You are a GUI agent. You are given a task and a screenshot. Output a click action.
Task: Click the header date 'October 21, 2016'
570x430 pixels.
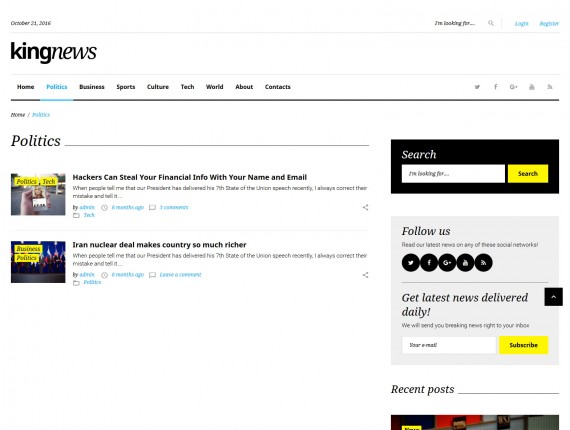[x=31, y=23]
